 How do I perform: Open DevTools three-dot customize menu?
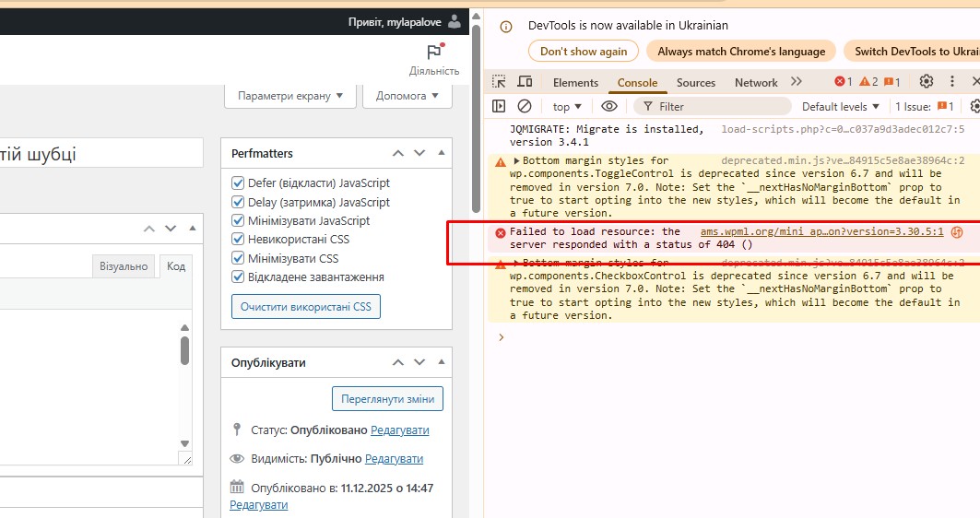951,81
